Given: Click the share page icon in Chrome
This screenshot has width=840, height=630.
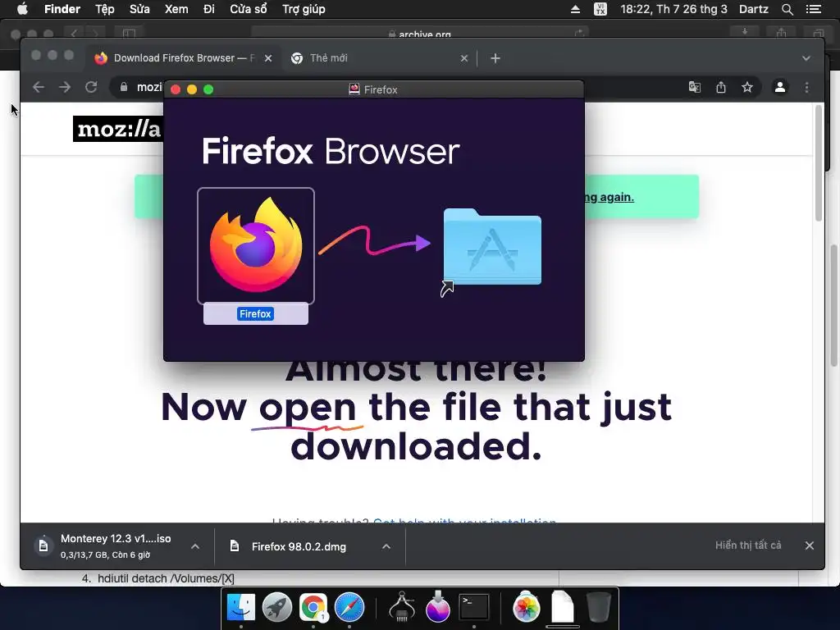Looking at the screenshot, I should pyautogui.click(x=721, y=87).
